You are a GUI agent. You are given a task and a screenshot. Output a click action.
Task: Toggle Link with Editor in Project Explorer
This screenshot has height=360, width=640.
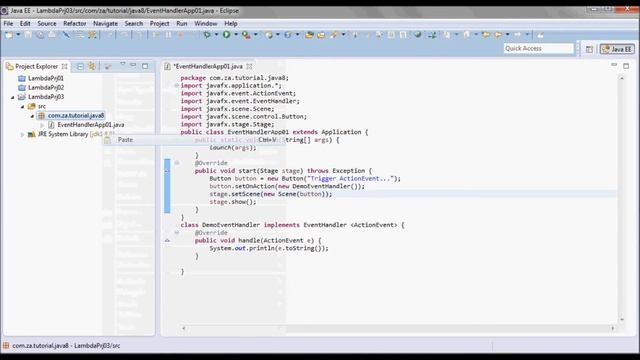coord(92,66)
